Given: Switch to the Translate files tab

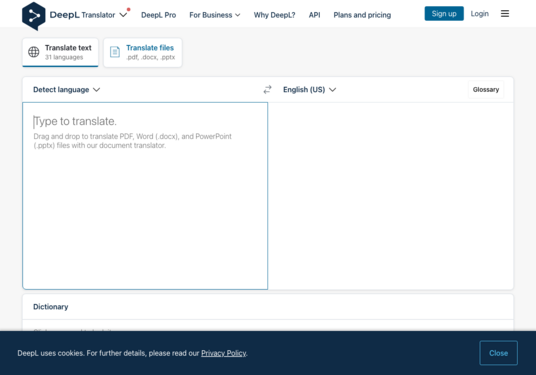Looking at the screenshot, I should [x=143, y=52].
